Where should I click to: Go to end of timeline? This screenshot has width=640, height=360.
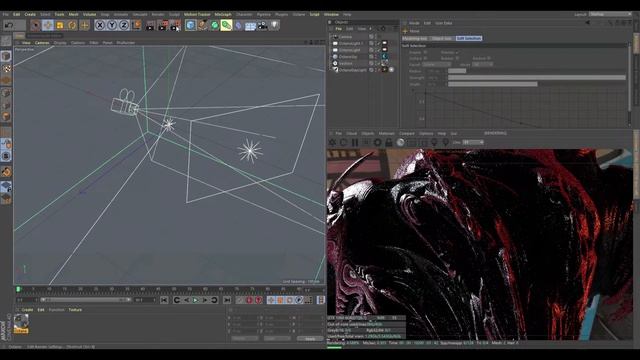pyautogui.click(x=227, y=300)
